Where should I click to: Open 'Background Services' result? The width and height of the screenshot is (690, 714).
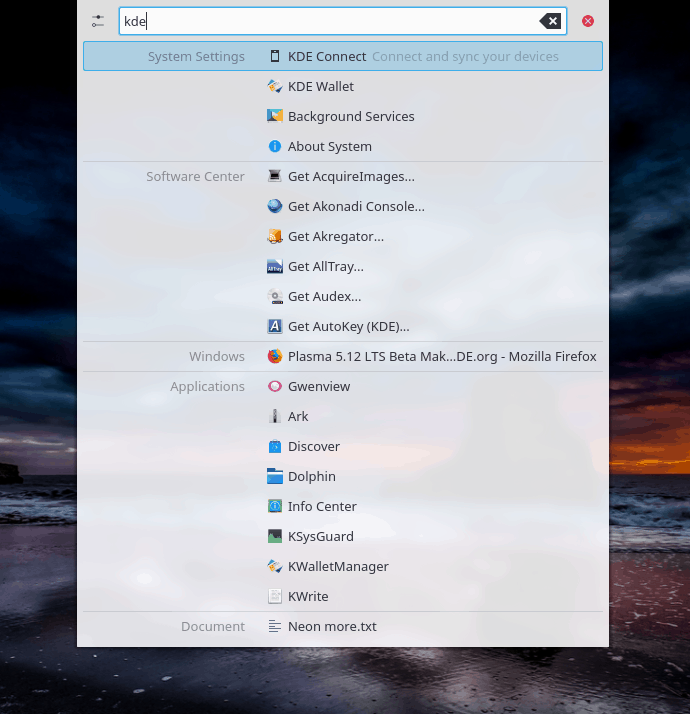[x=351, y=116]
